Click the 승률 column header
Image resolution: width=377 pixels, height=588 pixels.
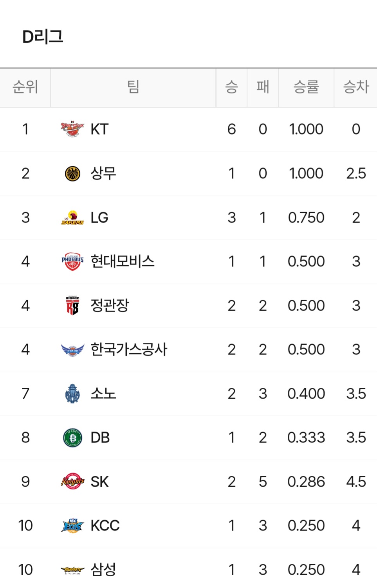(306, 87)
